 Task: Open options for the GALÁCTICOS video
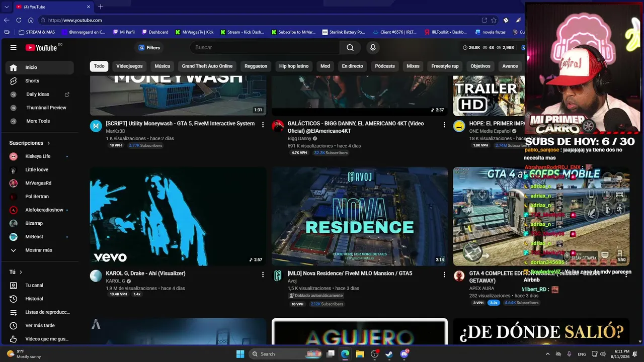pos(444,125)
